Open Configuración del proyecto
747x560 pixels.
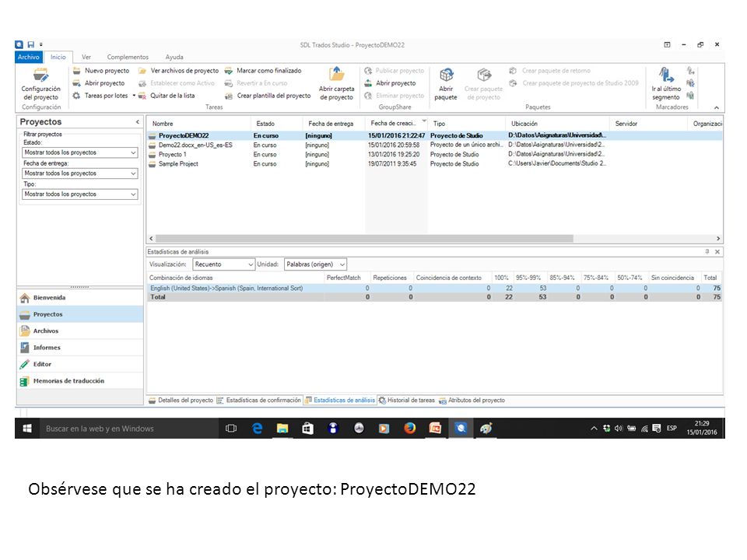point(40,84)
